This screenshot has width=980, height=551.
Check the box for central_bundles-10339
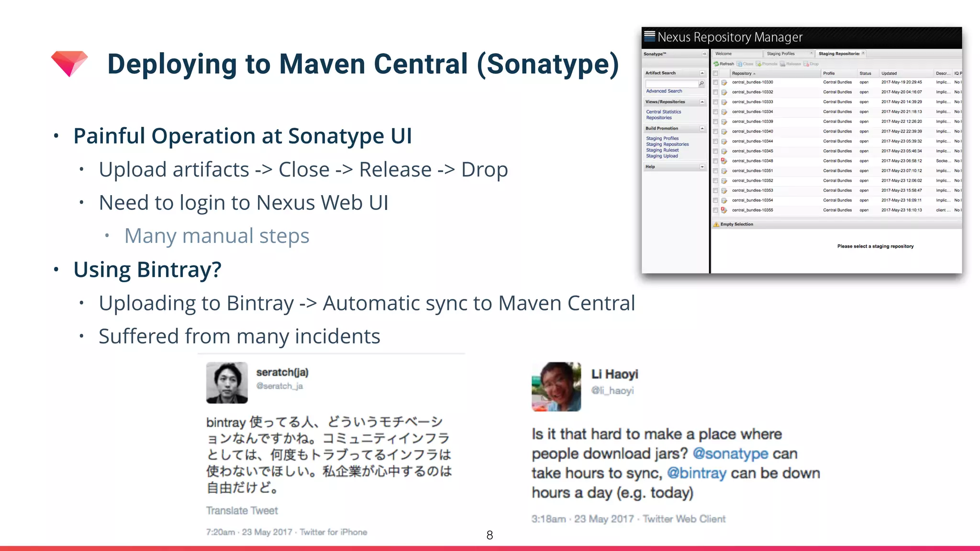(715, 121)
